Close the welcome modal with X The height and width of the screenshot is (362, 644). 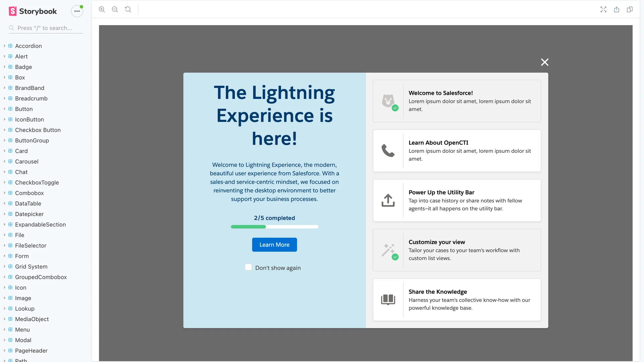[544, 62]
